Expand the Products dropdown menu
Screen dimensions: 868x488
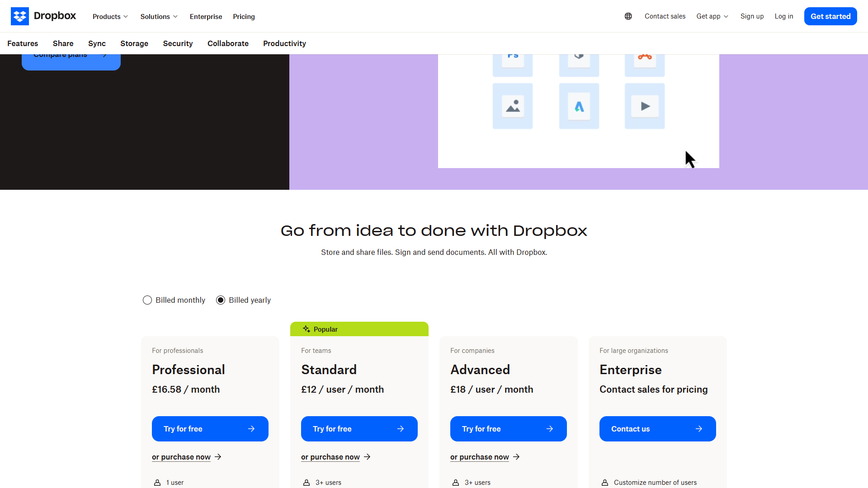point(110,16)
